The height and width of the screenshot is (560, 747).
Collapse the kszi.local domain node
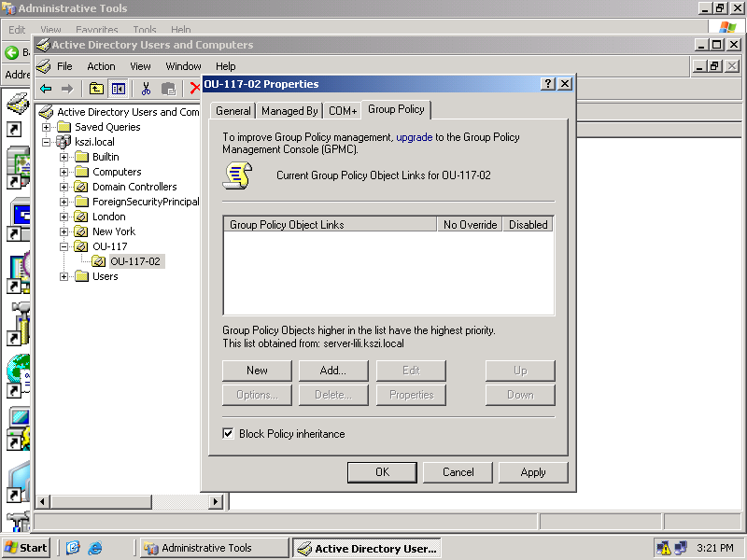pyautogui.click(x=46, y=142)
